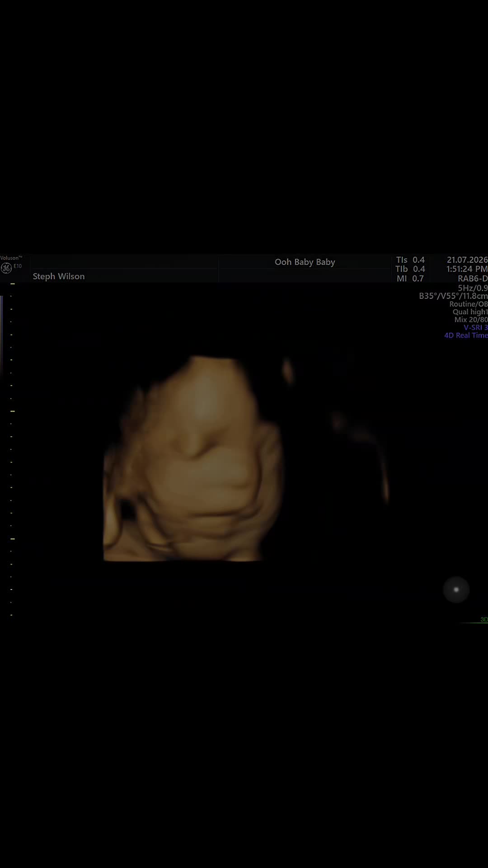The height and width of the screenshot is (868, 488).
Task: Click the 1:51:24 PM time display
Action: pyautogui.click(x=467, y=269)
